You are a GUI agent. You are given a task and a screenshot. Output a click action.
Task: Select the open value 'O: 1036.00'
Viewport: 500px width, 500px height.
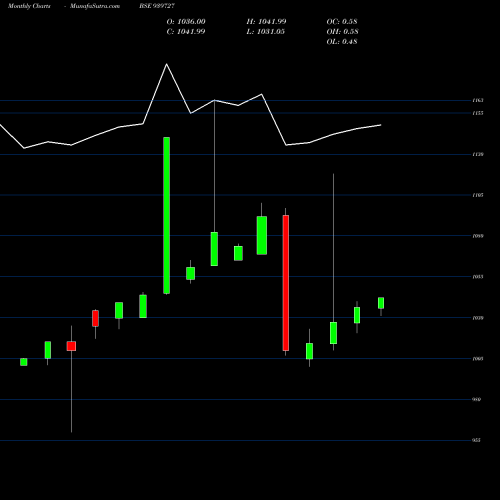pos(186,22)
